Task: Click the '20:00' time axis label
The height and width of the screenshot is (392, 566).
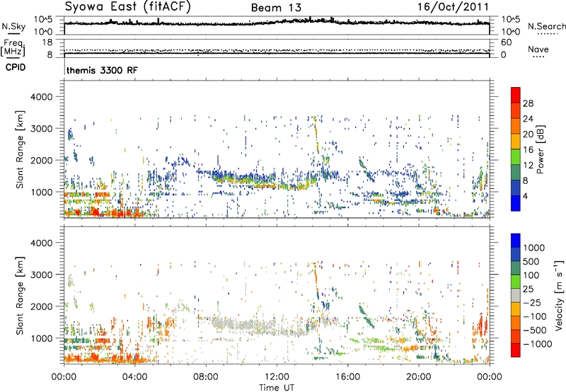Action: tap(419, 377)
